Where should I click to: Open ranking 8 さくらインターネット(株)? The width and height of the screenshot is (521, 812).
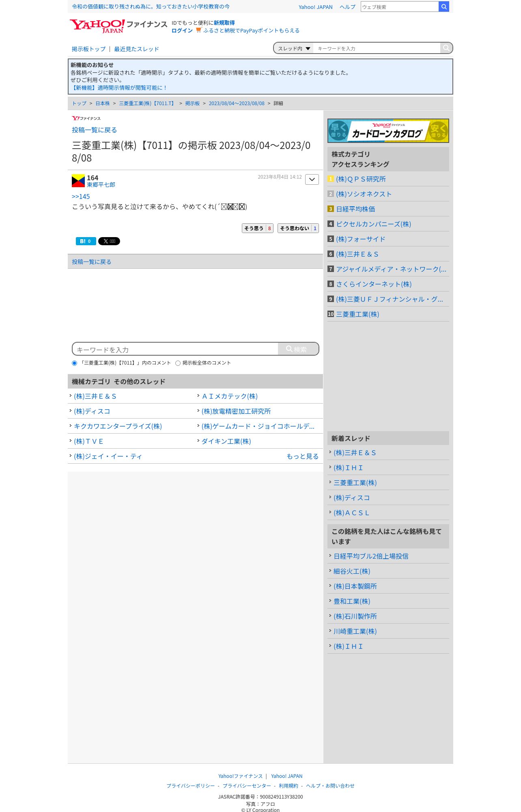click(x=374, y=284)
